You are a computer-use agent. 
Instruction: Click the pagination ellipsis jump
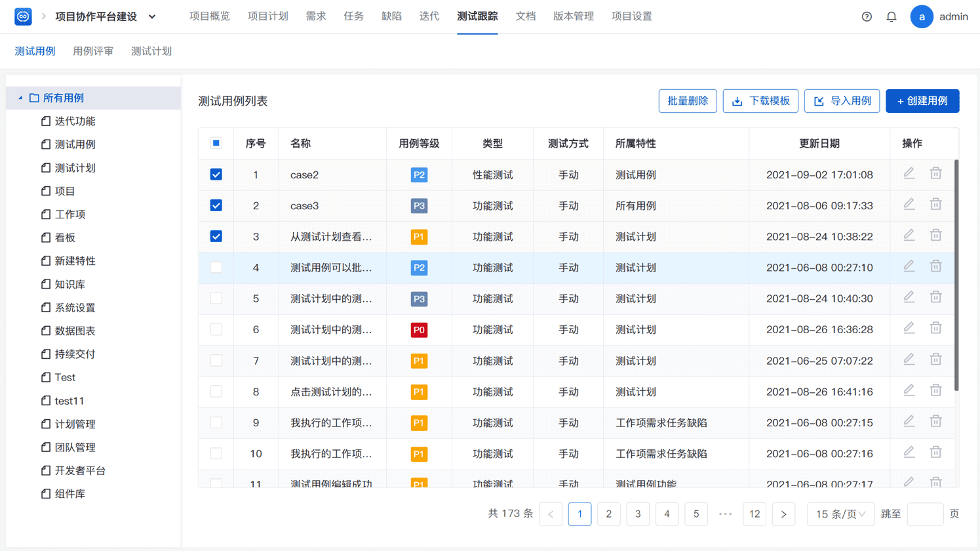click(x=725, y=514)
